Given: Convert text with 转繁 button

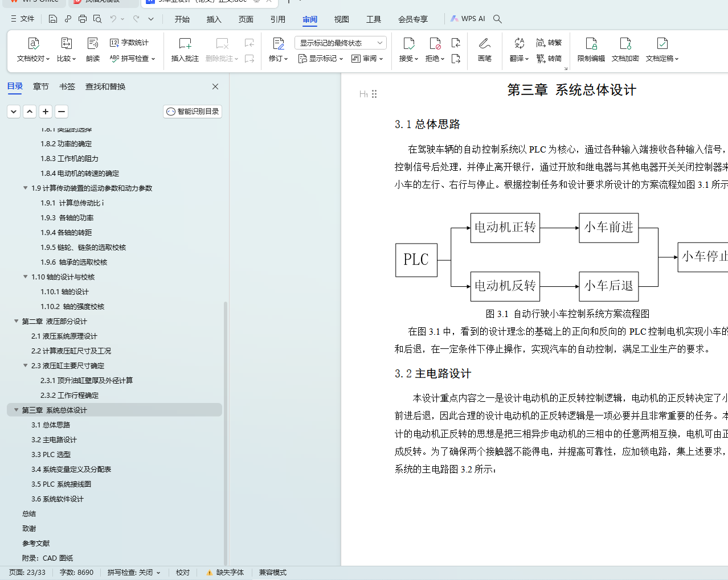Looking at the screenshot, I should (549, 43).
